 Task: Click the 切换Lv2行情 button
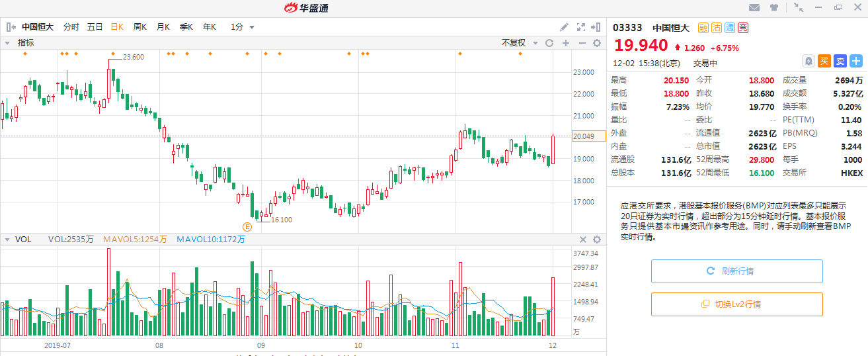tap(736, 304)
